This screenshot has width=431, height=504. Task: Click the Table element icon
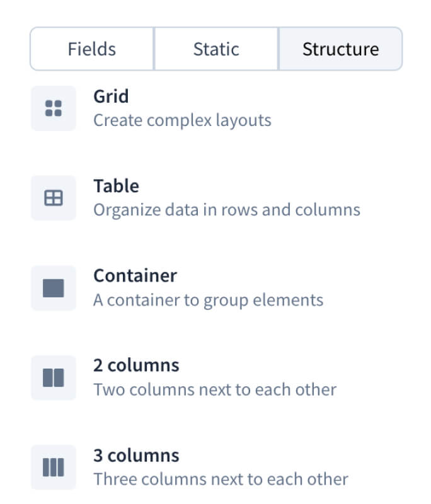[54, 198]
